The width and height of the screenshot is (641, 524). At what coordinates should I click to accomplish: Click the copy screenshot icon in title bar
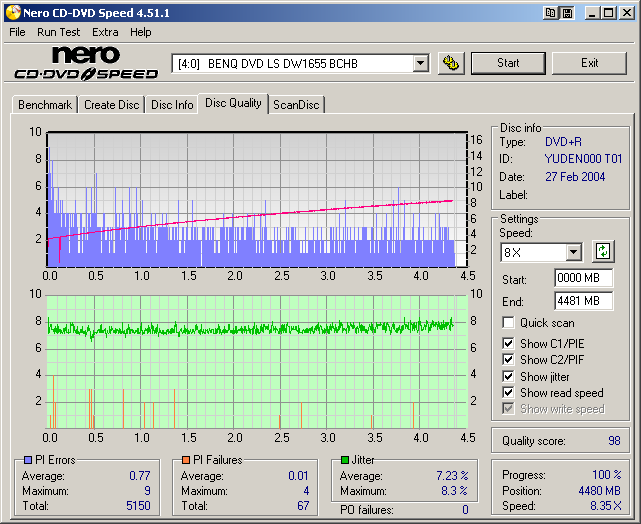pyautogui.click(x=551, y=13)
